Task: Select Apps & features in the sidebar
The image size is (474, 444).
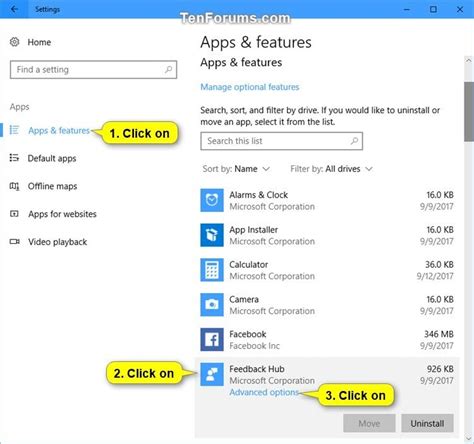Action: (x=59, y=130)
